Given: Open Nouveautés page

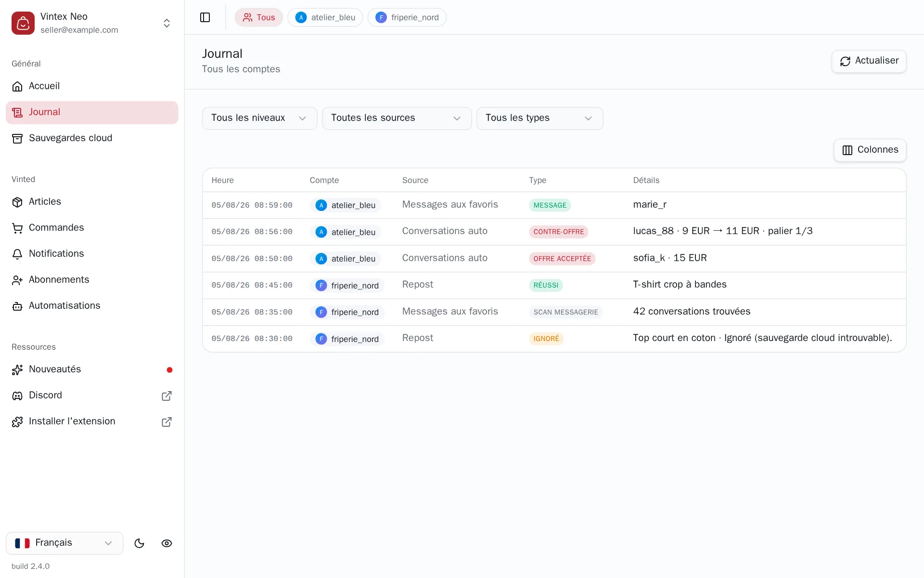Looking at the screenshot, I should (x=92, y=369).
